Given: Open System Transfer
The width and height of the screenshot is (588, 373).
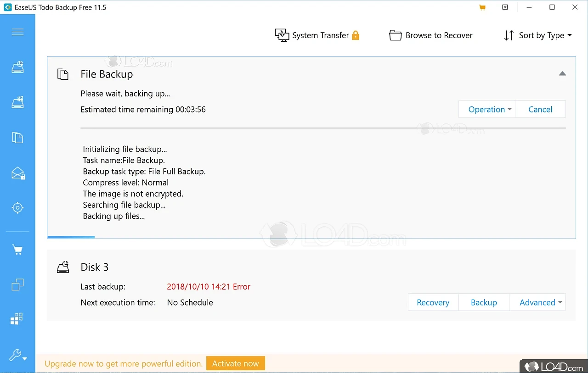Looking at the screenshot, I should pyautogui.click(x=317, y=35).
